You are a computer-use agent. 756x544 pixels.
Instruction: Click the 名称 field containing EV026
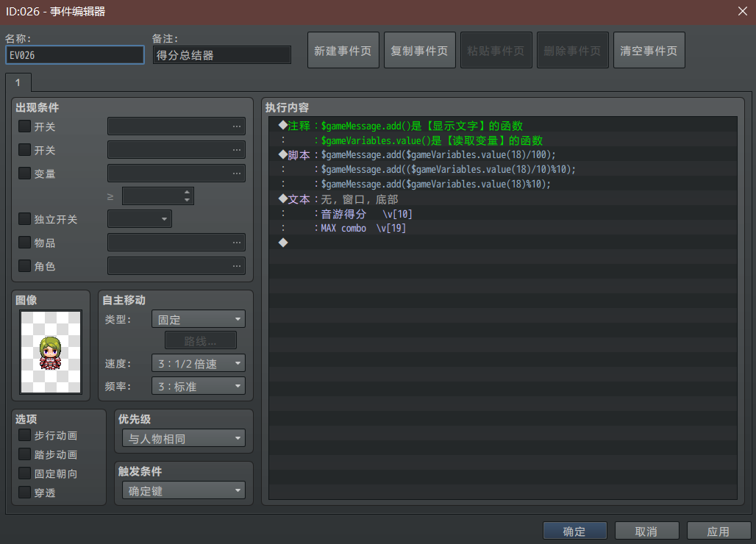pos(75,55)
